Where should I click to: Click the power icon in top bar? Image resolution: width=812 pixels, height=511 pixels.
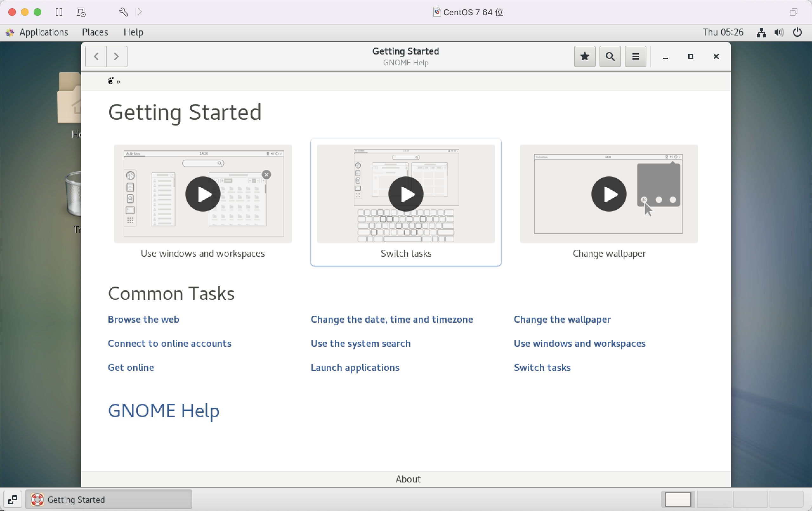[x=797, y=32]
